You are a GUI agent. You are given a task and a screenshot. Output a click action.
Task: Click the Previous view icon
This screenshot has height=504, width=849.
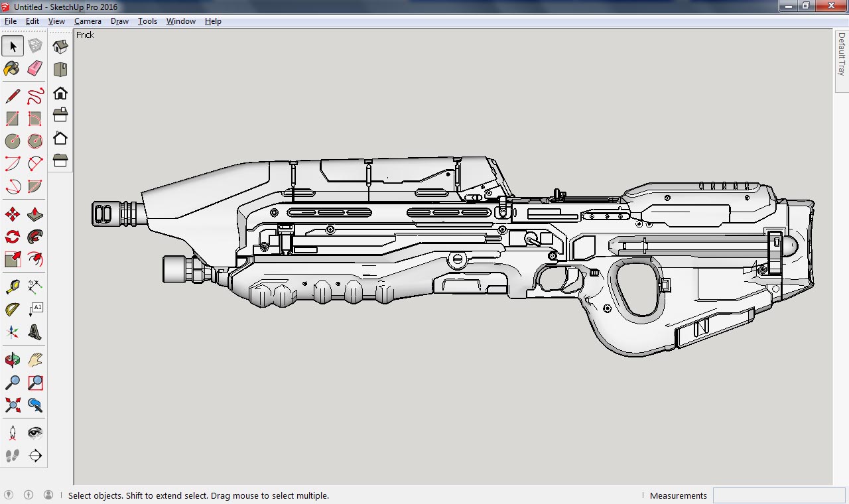(35, 405)
